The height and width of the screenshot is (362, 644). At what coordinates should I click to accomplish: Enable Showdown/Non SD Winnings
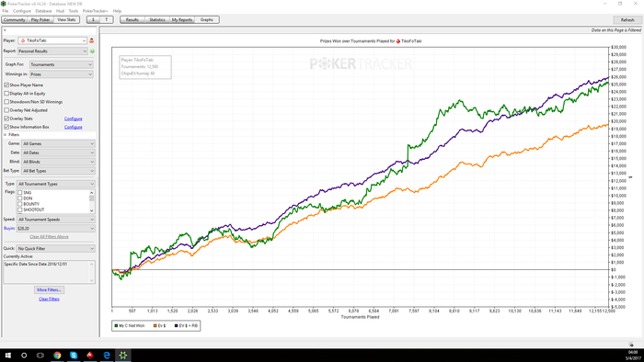point(6,102)
